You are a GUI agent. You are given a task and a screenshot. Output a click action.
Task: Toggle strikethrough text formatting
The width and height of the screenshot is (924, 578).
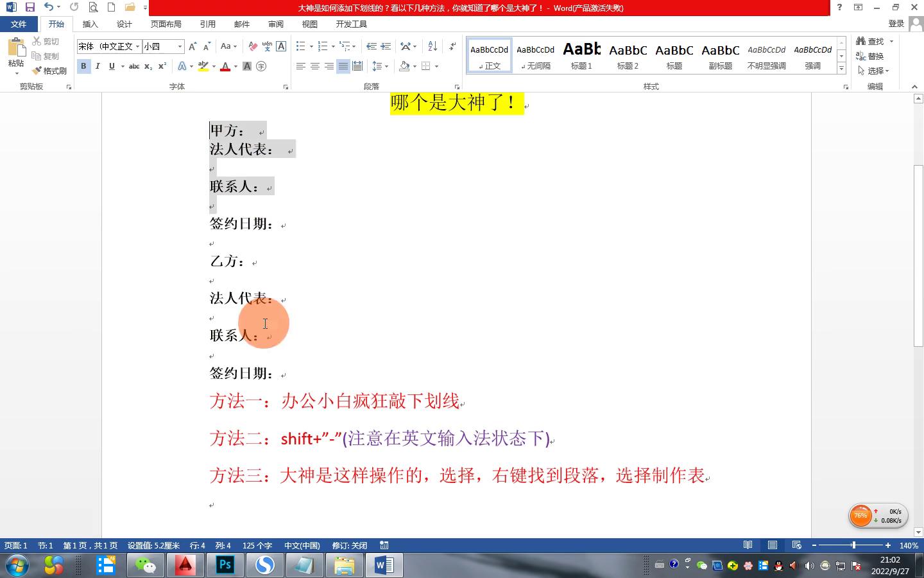[133, 66]
